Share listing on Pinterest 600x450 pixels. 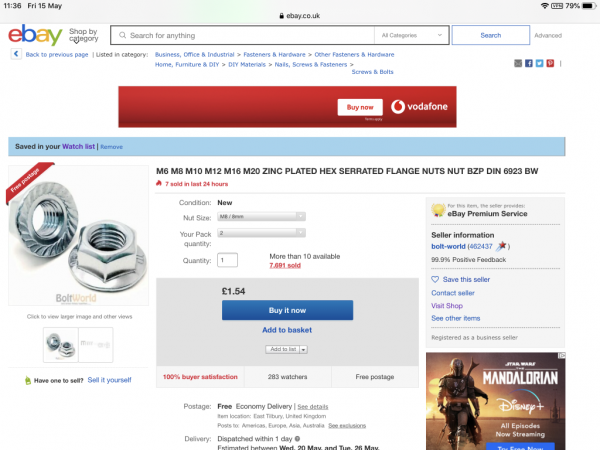pyautogui.click(x=549, y=63)
